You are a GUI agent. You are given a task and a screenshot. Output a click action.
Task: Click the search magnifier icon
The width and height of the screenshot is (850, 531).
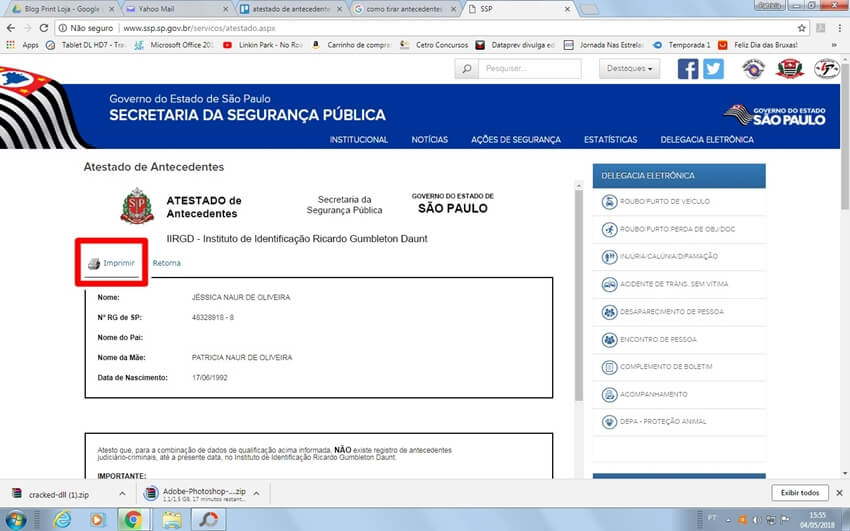click(466, 69)
